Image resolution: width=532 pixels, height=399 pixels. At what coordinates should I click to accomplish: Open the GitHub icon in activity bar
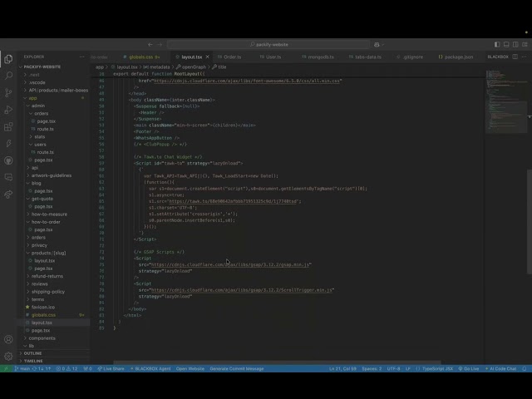tap(9, 160)
